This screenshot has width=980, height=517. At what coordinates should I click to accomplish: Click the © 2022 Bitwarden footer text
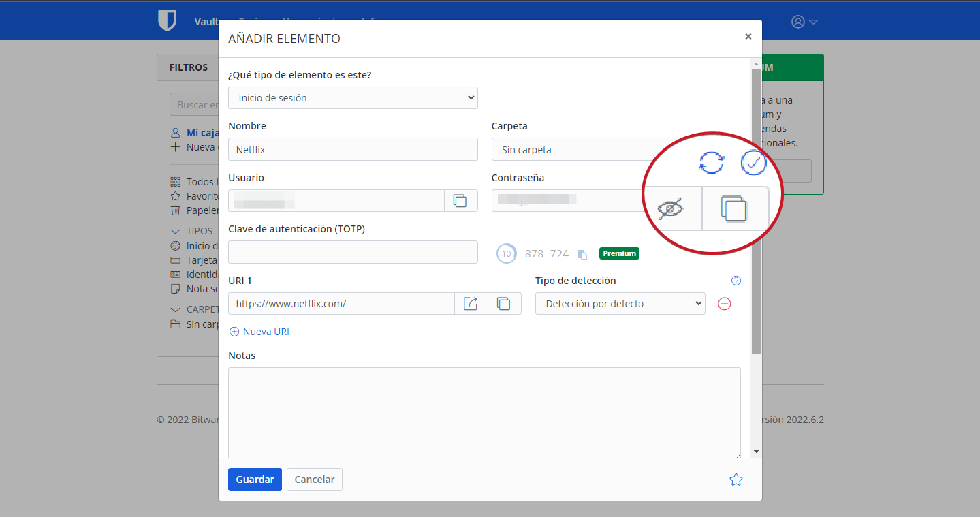pyautogui.click(x=188, y=420)
